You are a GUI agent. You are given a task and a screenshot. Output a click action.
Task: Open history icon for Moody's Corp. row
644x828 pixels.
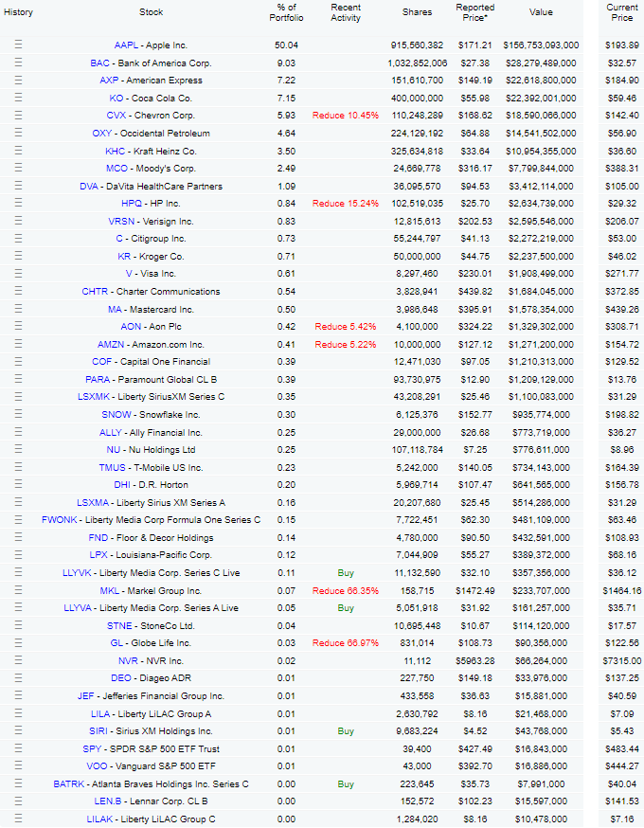19,168
